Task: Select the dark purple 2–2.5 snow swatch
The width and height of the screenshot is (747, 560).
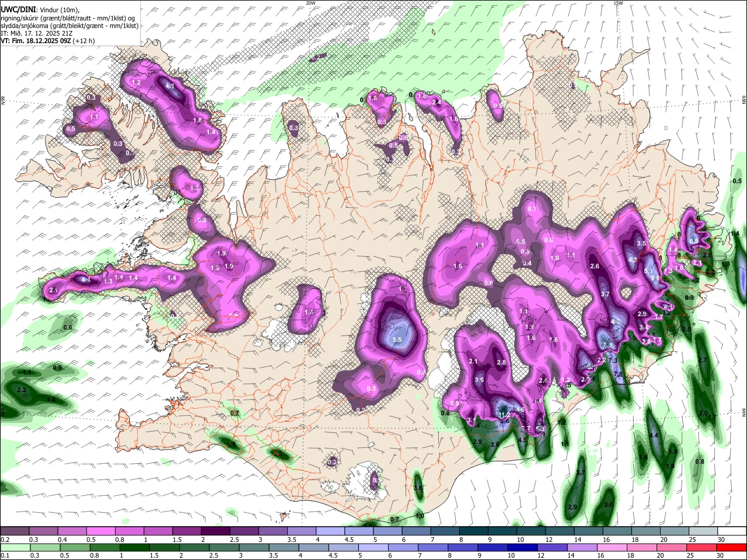Action: pos(215,531)
